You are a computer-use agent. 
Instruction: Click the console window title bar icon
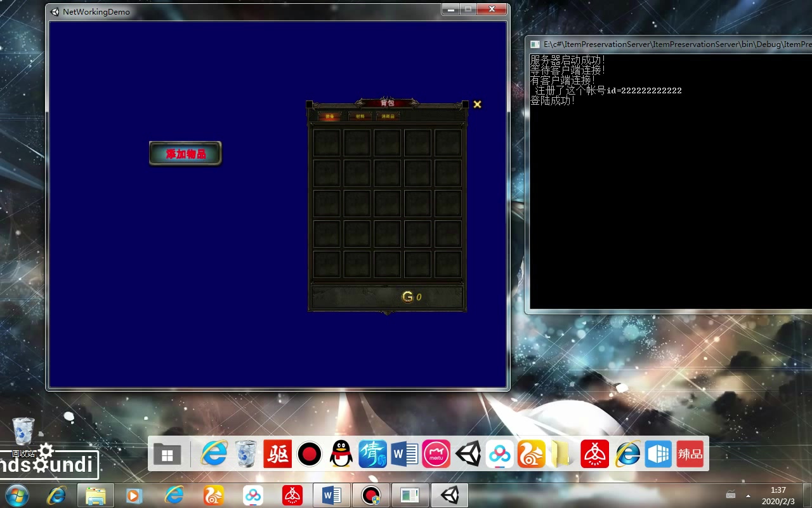coord(535,44)
